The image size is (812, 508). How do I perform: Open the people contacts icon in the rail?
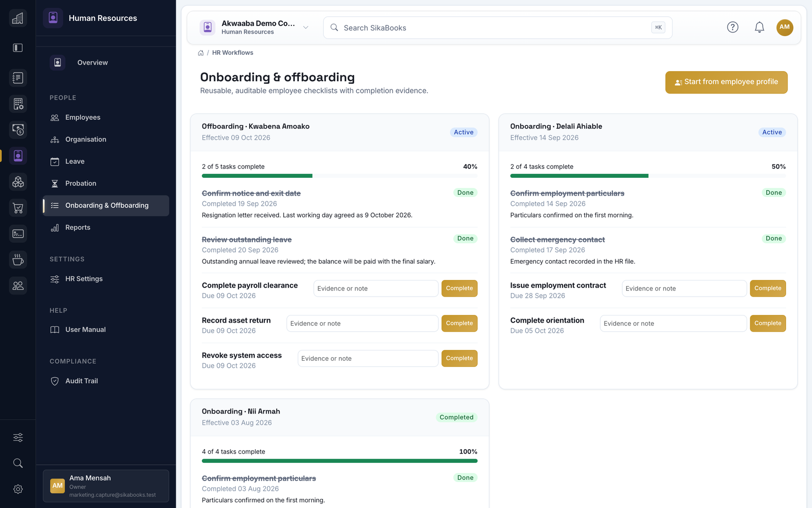tap(18, 285)
